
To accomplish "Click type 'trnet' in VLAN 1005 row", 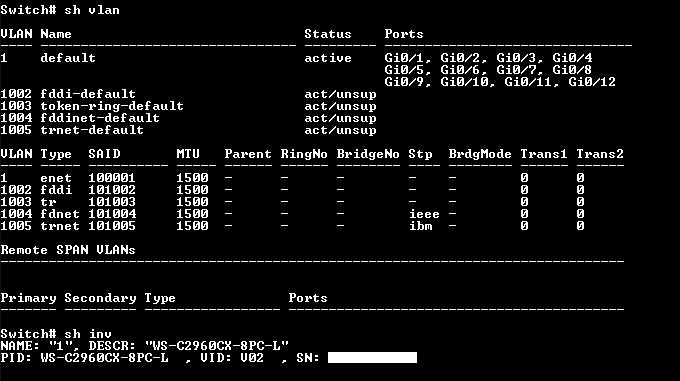I will click(60, 226).
